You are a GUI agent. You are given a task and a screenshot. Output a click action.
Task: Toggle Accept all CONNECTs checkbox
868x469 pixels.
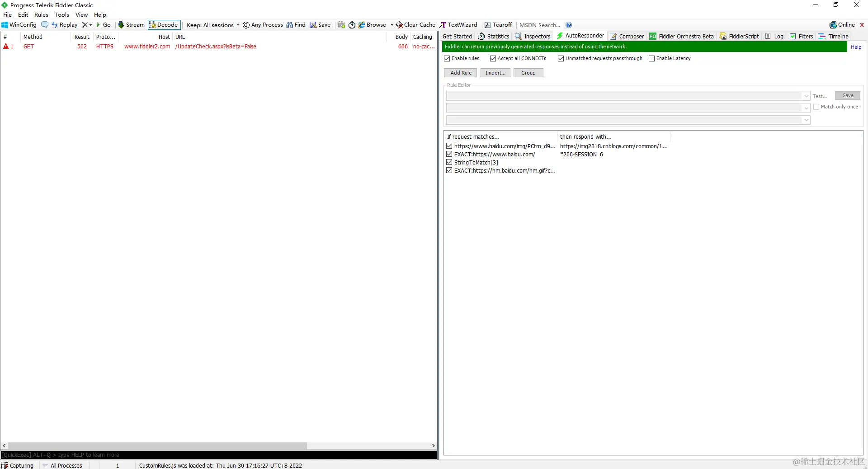click(493, 58)
